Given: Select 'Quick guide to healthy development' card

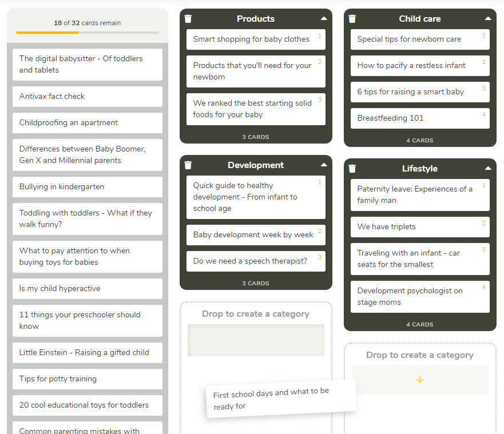Looking at the screenshot, I should coord(256,197).
